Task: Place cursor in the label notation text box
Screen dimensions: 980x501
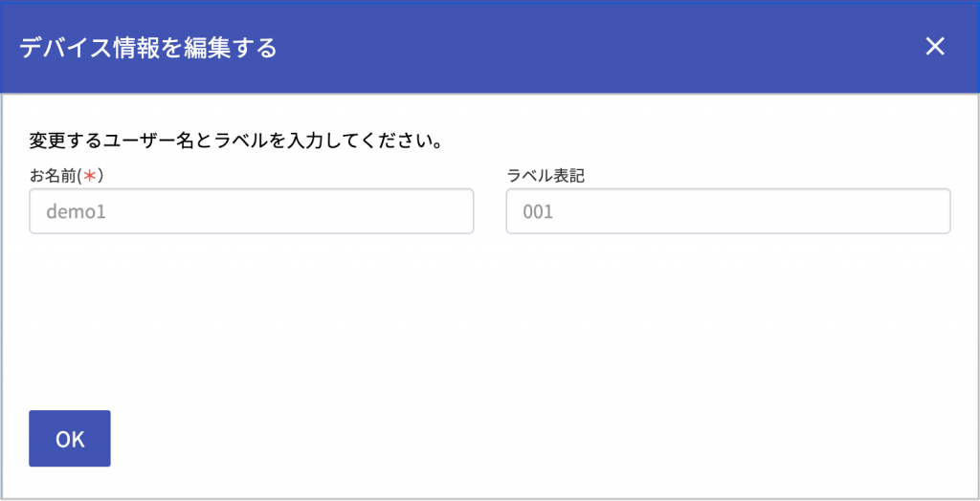Action: 728,211
